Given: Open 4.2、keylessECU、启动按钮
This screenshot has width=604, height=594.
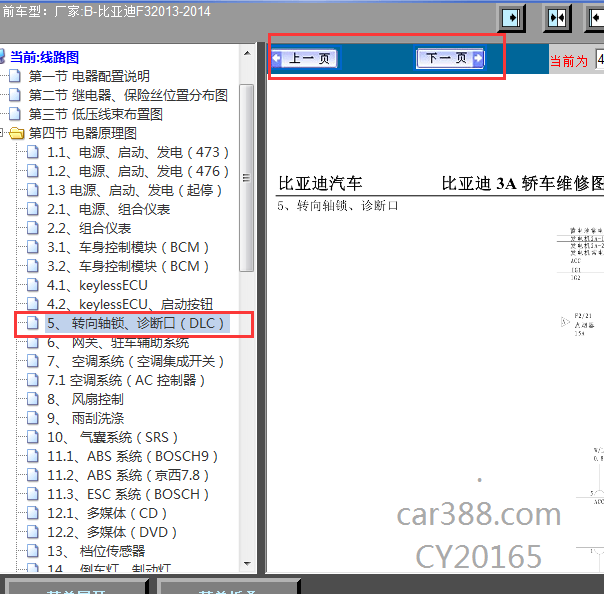Looking at the screenshot, I should pyautogui.click(x=130, y=304).
